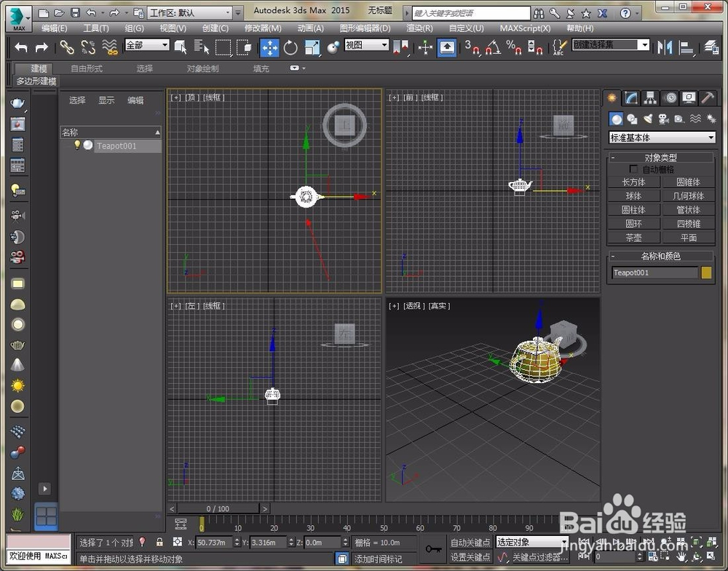Toggle the Selection Lock padlock icon
This screenshot has height=571, width=728.
[159, 542]
